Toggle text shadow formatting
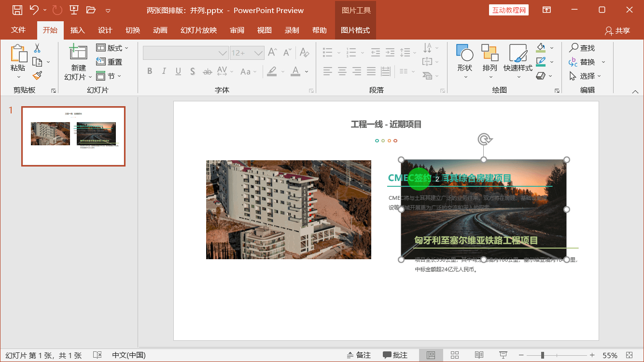The height and width of the screenshot is (362, 644). [193, 71]
